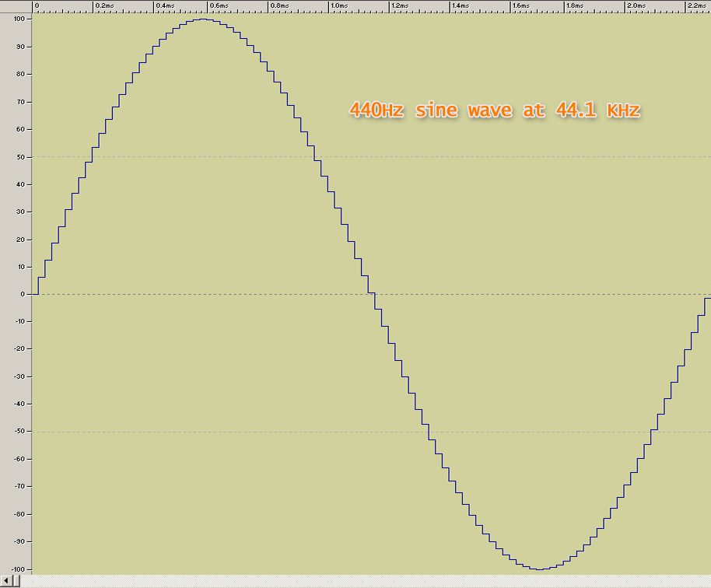Click the orange '440Hz sine wave' annotation text
Screen dimensions: 711x588
(x=494, y=110)
